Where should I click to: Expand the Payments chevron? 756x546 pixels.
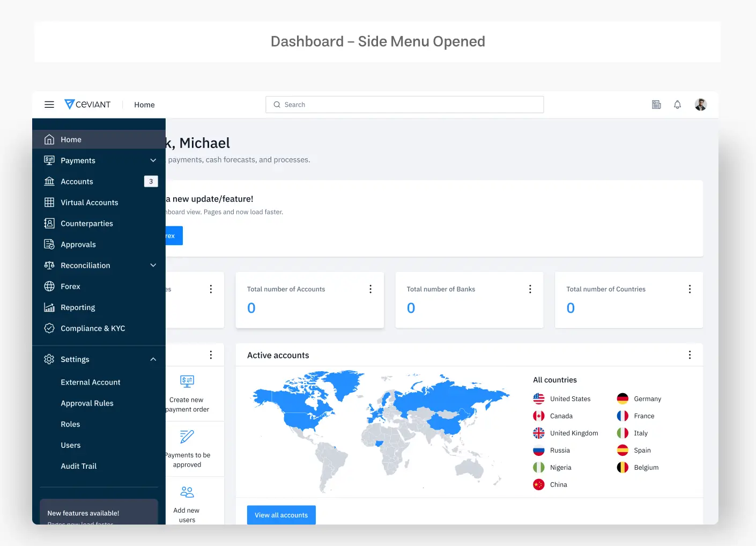[153, 160]
